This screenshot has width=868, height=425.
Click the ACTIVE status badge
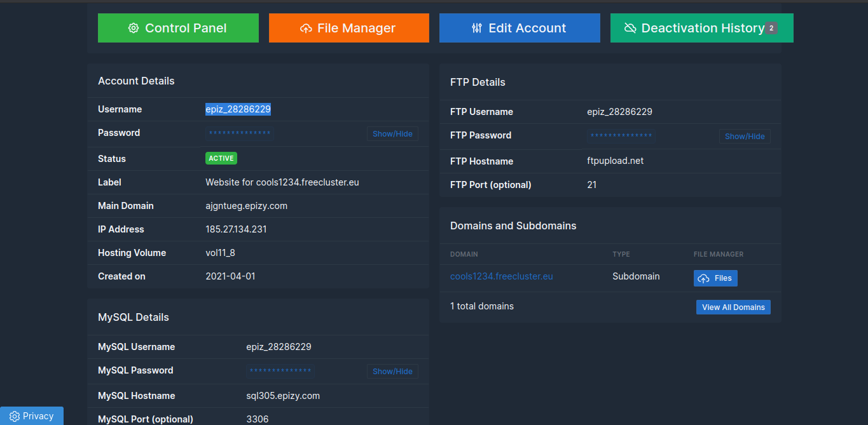(x=221, y=158)
